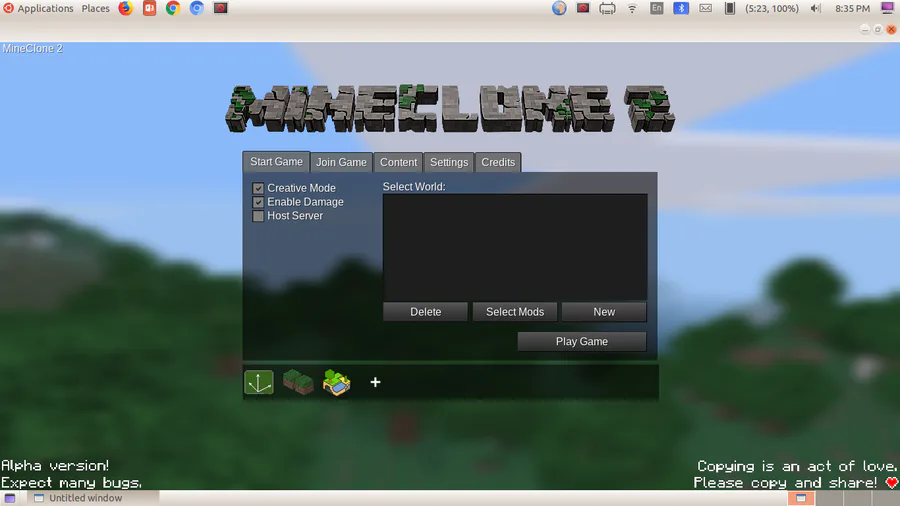Click the red recorder tray icon
Viewport: 900px width, 506px height.
[x=583, y=8]
